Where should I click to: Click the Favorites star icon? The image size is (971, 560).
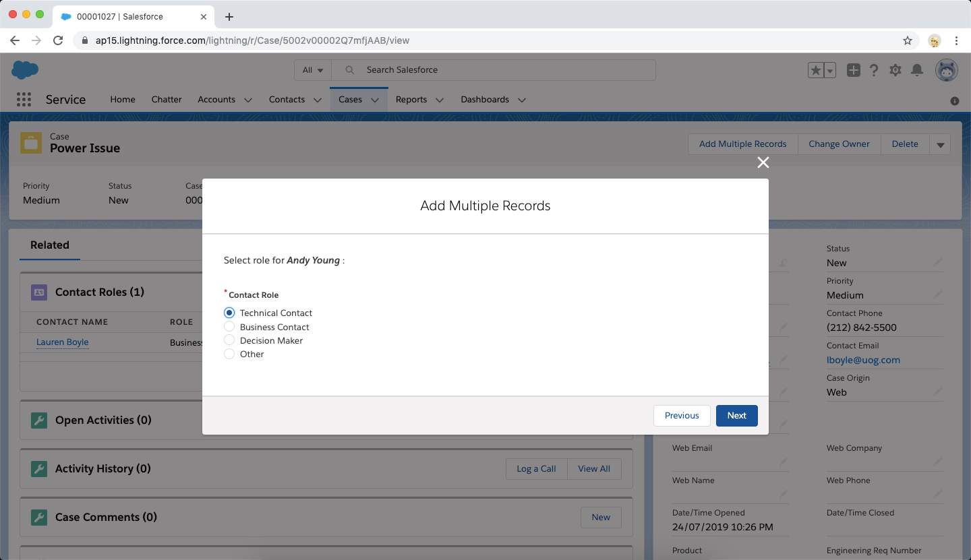coord(816,70)
